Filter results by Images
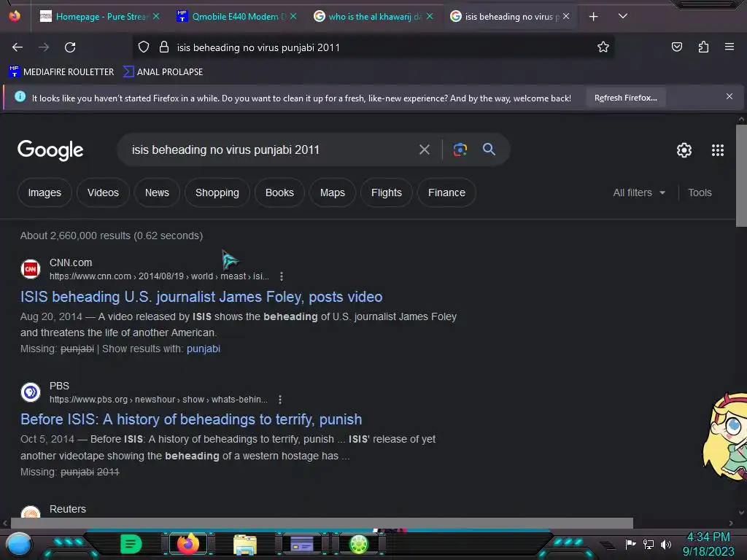Viewport: 747px width, 560px height. 44,192
